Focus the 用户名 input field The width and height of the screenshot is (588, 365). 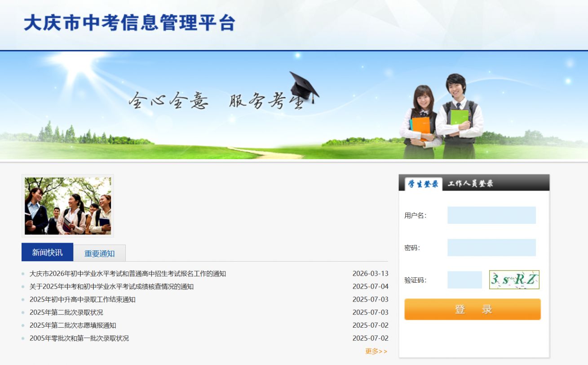491,215
